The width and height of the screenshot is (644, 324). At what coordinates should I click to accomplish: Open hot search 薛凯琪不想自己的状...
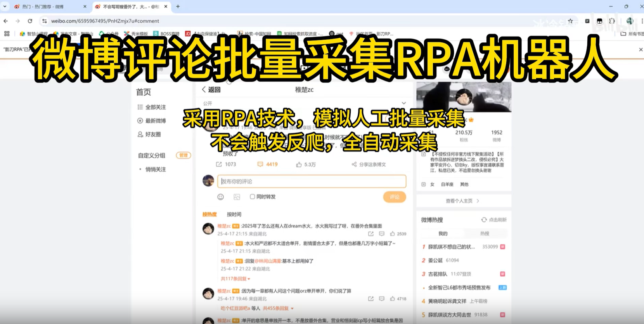pos(451,247)
